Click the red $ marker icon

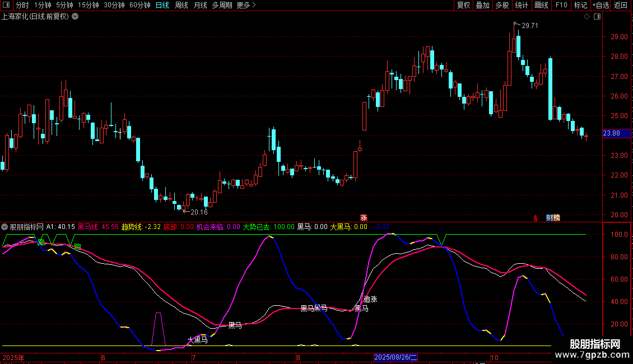point(535,218)
